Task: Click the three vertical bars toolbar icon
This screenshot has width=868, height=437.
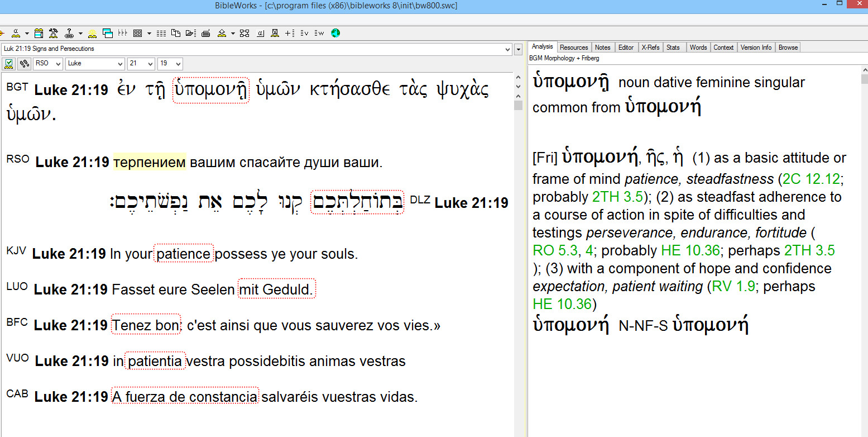Action: tap(123, 33)
